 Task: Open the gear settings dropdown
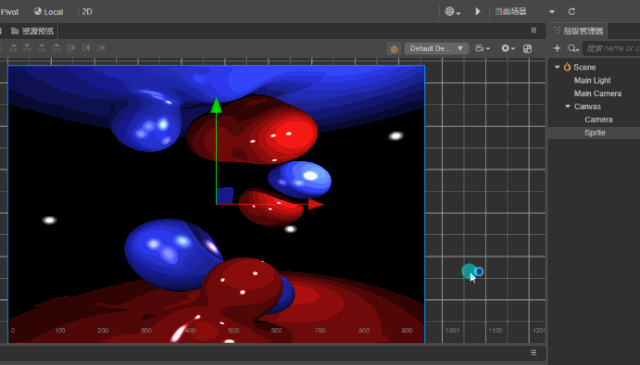point(507,48)
